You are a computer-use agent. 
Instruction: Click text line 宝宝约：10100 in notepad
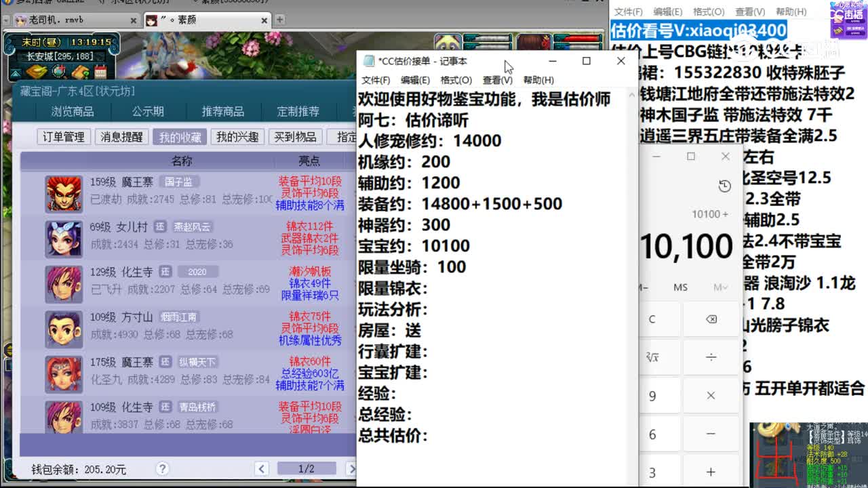pos(414,245)
